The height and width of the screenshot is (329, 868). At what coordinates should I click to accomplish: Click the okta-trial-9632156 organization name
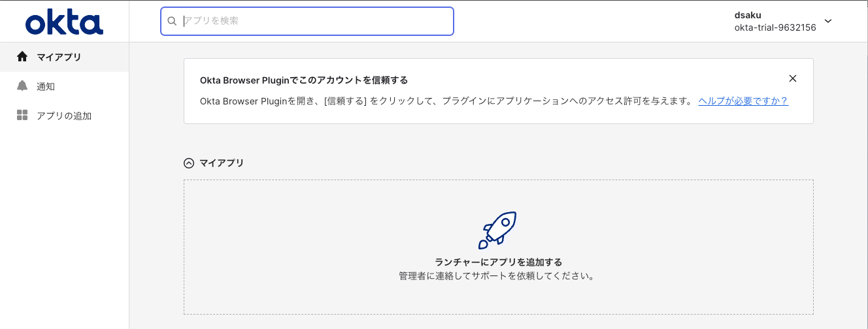coord(775,27)
